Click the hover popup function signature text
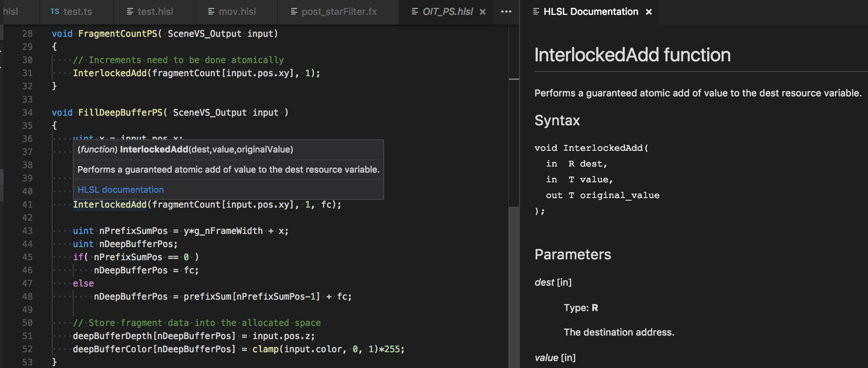The image size is (868, 368). [x=185, y=149]
